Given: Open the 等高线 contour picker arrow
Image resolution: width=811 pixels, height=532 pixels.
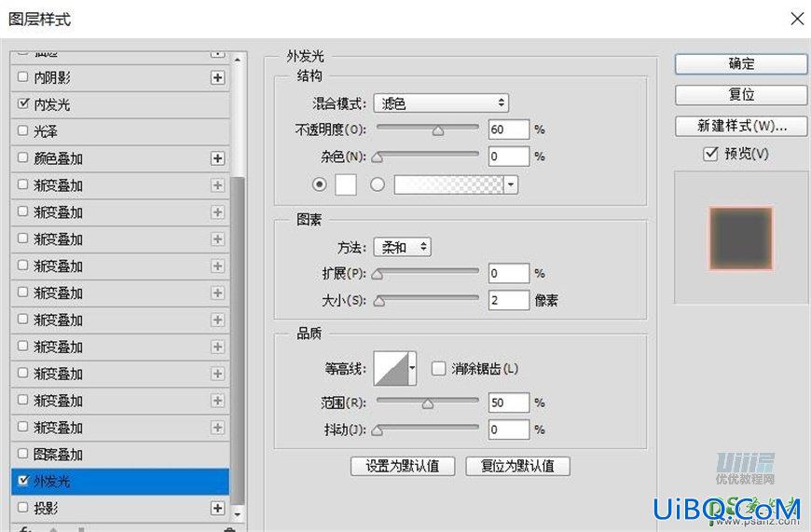Looking at the screenshot, I should [412, 368].
